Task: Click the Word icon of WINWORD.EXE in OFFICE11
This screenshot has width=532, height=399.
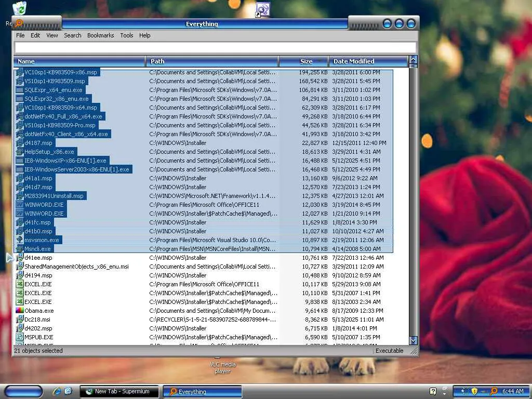Action: click(x=20, y=205)
